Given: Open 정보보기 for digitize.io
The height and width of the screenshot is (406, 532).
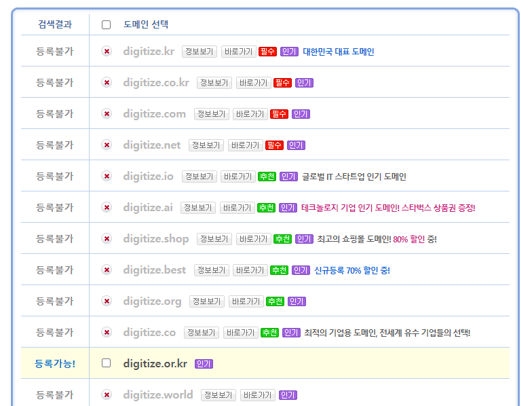Looking at the screenshot, I should [x=199, y=177].
